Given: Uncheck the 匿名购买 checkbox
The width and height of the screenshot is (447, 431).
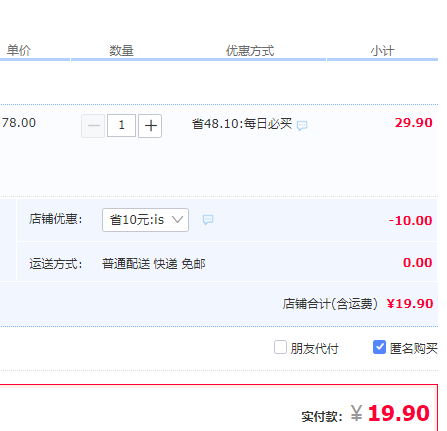Looking at the screenshot, I should [379, 347].
